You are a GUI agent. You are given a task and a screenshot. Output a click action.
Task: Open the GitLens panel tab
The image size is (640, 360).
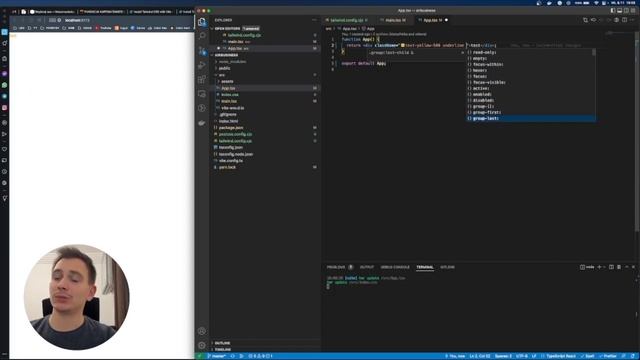(447, 267)
